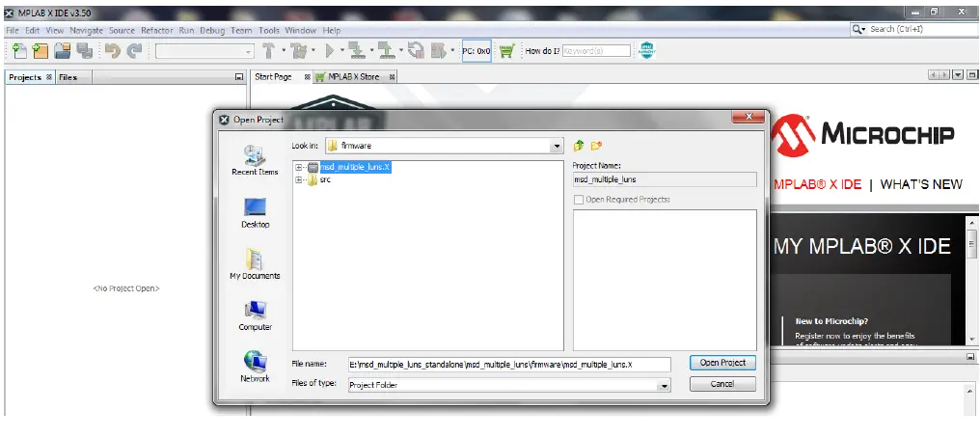Click the WHAT'S NEW link
The width and height of the screenshot is (980, 437).
click(x=921, y=184)
